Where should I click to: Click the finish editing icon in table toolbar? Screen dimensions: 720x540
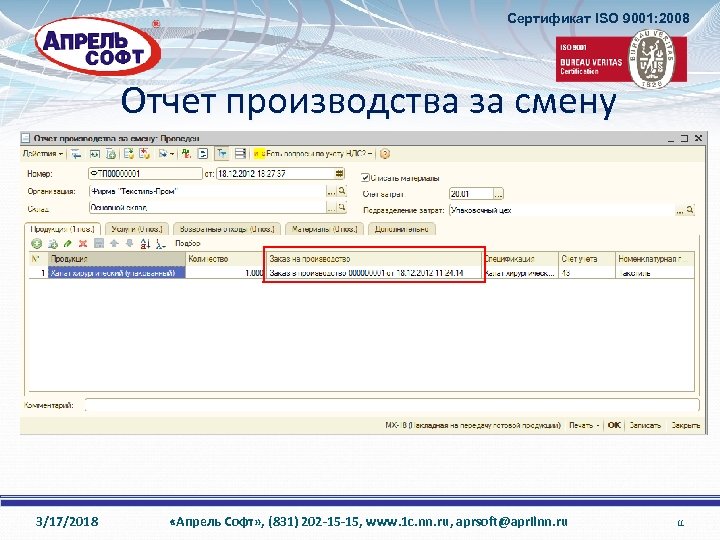click(99, 244)
